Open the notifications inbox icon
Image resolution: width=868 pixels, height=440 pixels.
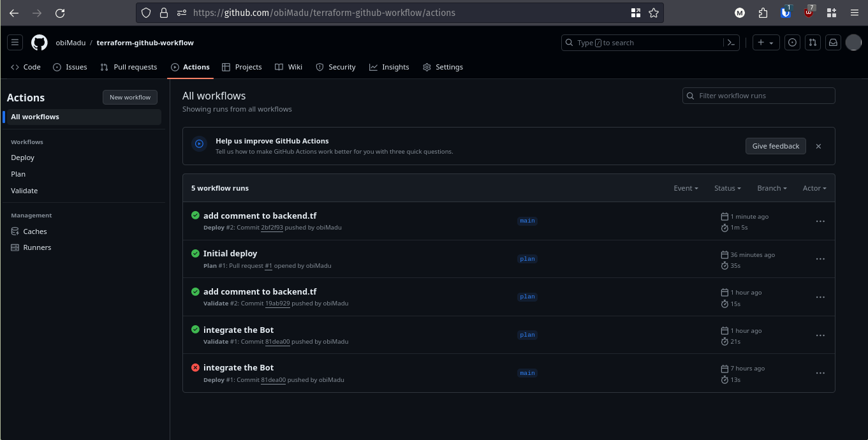tap(833, 43)
